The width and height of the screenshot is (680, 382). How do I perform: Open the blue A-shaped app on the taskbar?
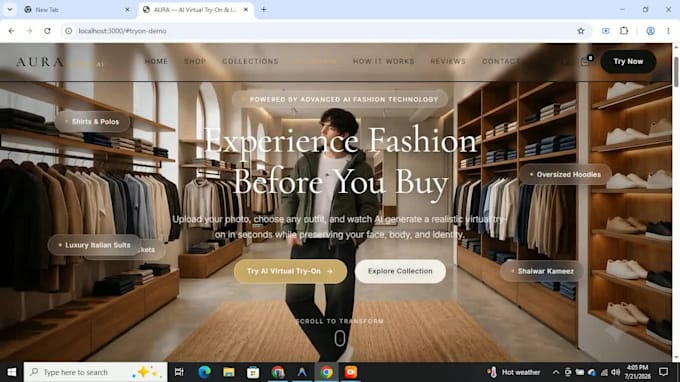click(302, 372)
